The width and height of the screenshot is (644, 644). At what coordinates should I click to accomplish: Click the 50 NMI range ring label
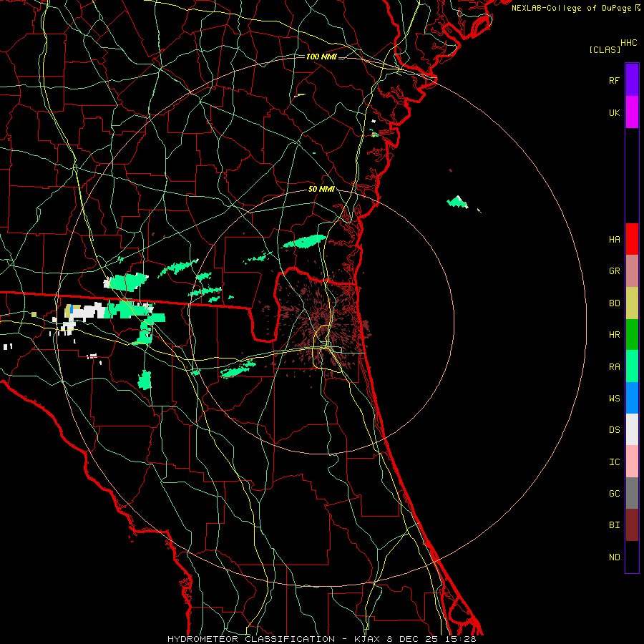point(321,189)
